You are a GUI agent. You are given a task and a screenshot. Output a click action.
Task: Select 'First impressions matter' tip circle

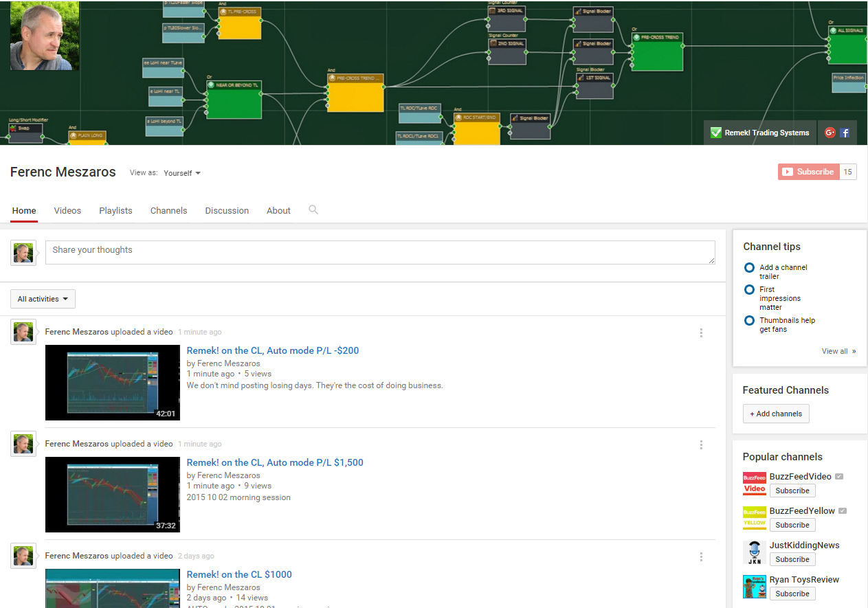749,290
